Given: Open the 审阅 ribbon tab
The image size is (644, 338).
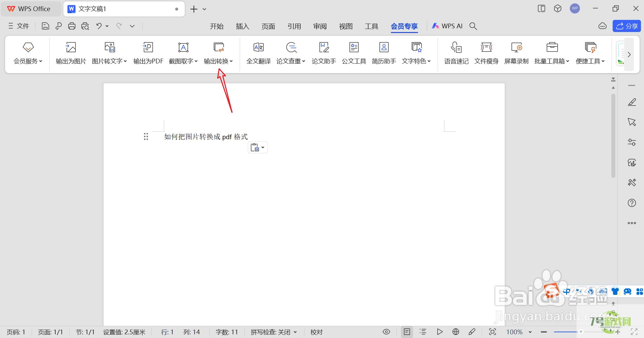Looking at the screenshot, I should 320,26.
